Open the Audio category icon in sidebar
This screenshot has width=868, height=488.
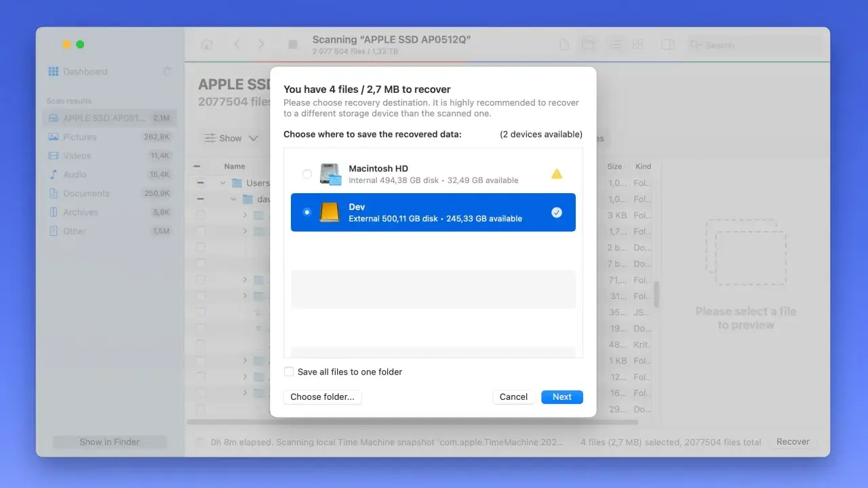click(54, 174)
